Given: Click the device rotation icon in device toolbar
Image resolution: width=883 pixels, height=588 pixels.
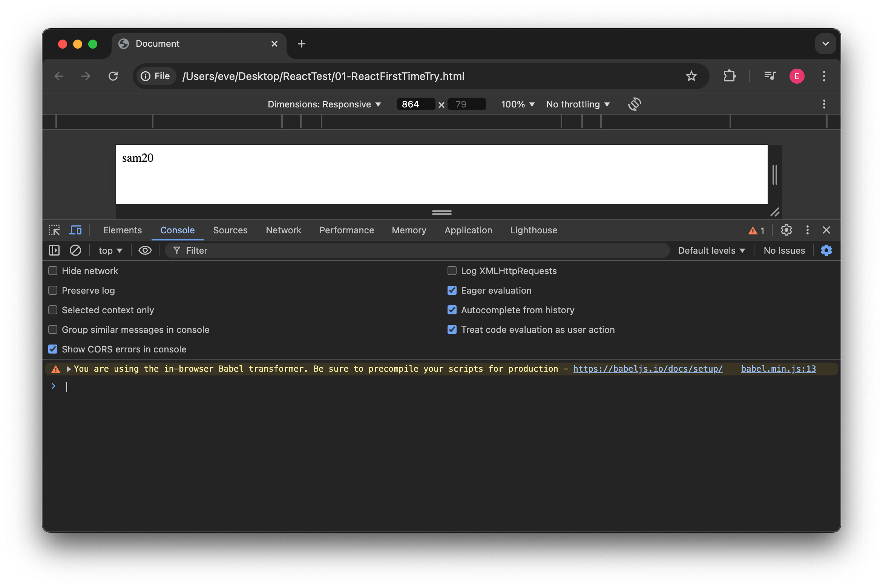Looking at the screenshot, I should [x=634, y=104].
